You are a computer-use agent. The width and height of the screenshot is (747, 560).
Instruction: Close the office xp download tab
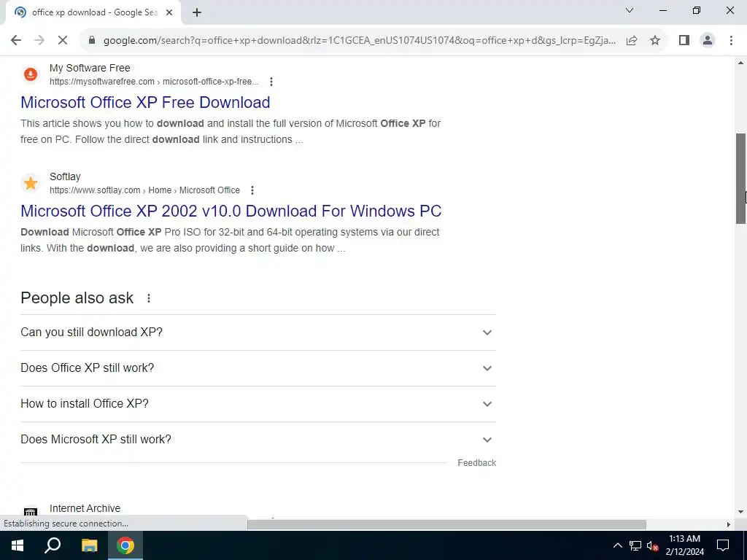point(169,12)
